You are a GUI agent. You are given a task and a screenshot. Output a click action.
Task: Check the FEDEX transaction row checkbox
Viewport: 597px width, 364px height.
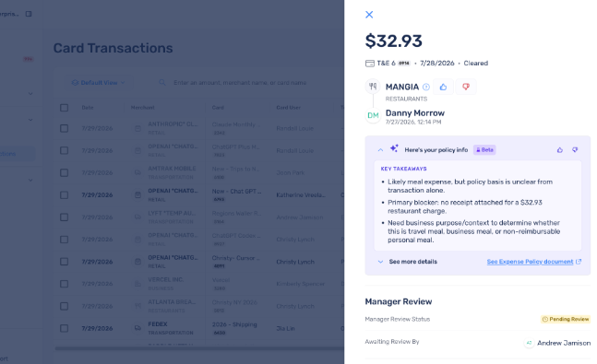coord(64,328)
